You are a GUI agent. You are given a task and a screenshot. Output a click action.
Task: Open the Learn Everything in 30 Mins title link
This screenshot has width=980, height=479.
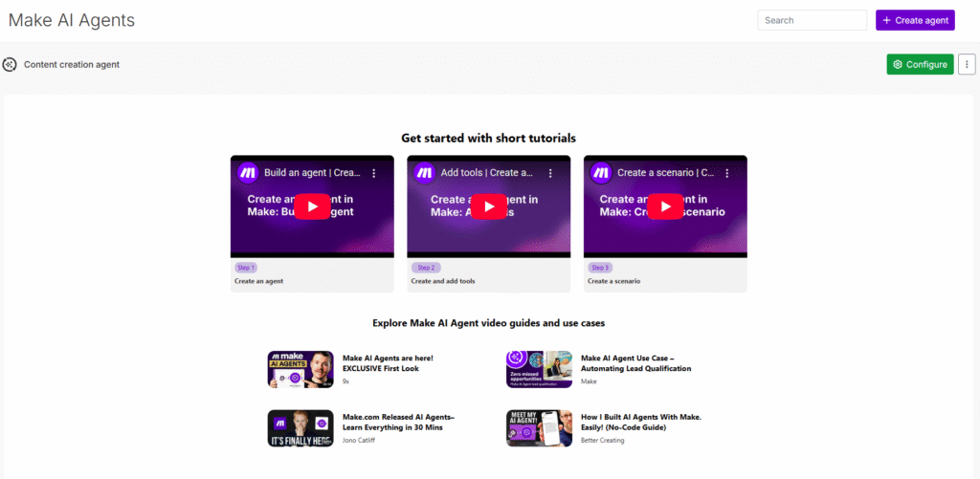pyautogui.click(x=398, y=422)
